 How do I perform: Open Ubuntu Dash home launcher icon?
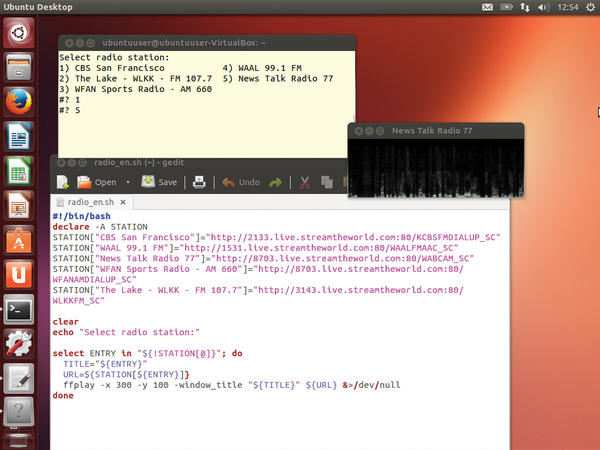[18, 33]
